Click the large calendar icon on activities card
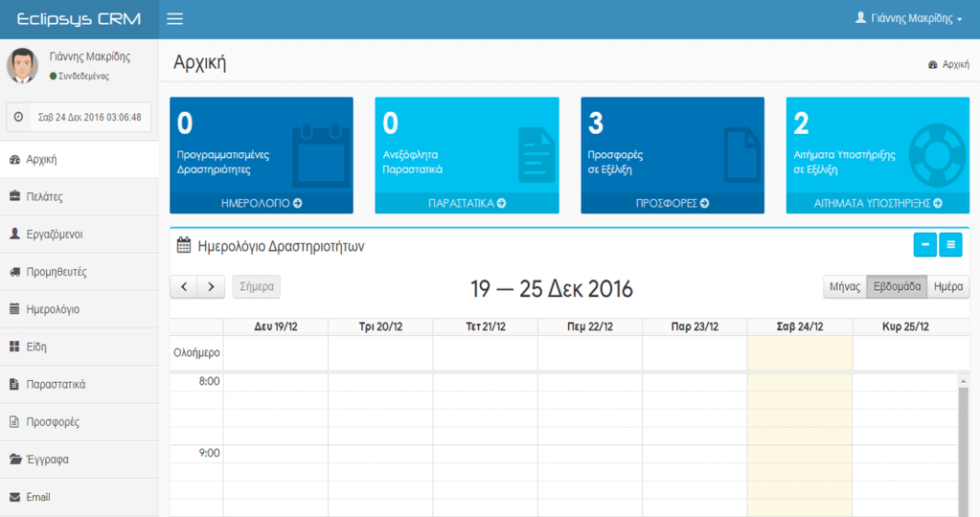The height and width of the screenshot is (517, 980). [x=321, y=155]
